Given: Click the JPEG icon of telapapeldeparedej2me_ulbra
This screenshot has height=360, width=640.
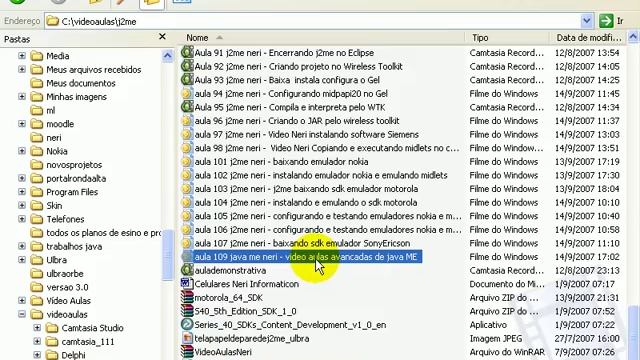Looking at the screenshot, I should coord(187,338).
